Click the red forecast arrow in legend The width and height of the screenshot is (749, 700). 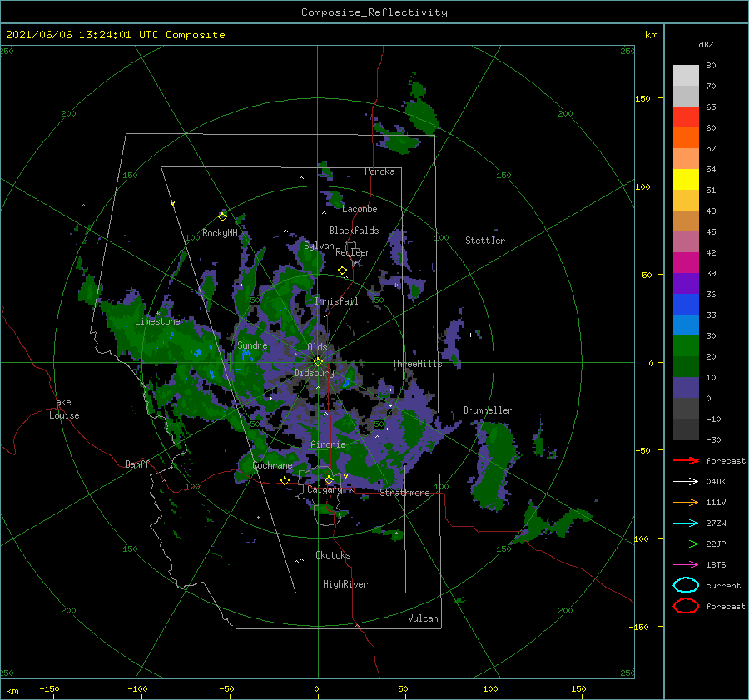click(x=686, y=460)
